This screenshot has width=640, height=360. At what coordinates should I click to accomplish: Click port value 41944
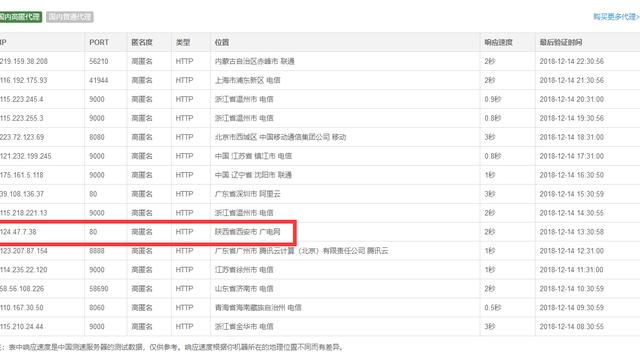pyautogui.click(x=99, y=80)
